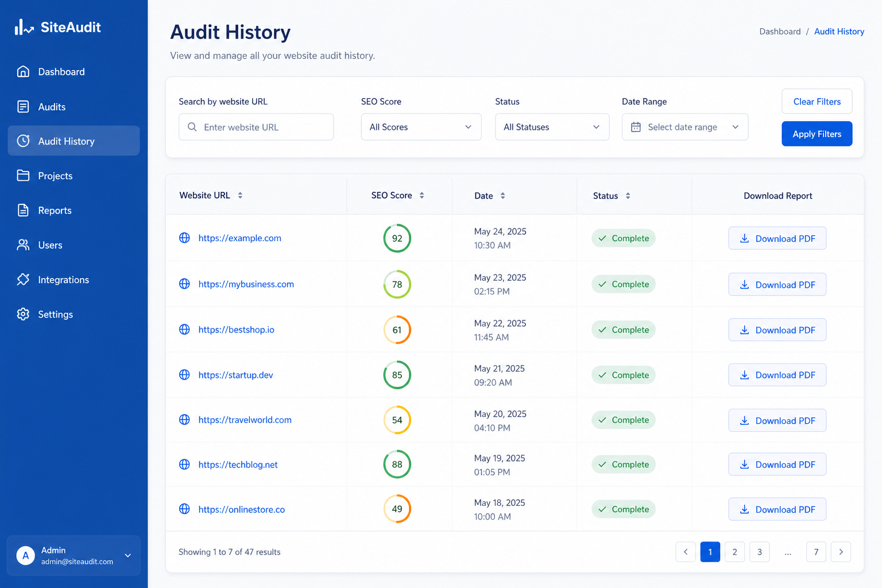The width and height of the screenshot is (882, 588).
Task: Open the https://startup.dev link
Action: tap(235, 375)
